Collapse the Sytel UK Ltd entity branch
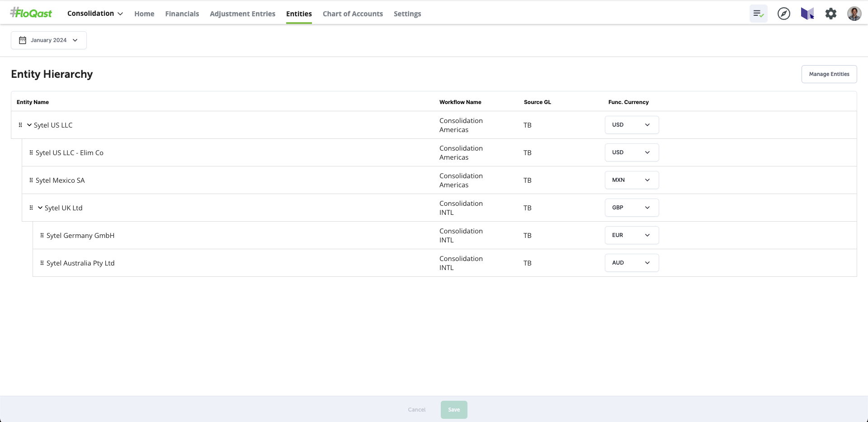The height and width of the screenshot is (422, 868). [40, 208]
